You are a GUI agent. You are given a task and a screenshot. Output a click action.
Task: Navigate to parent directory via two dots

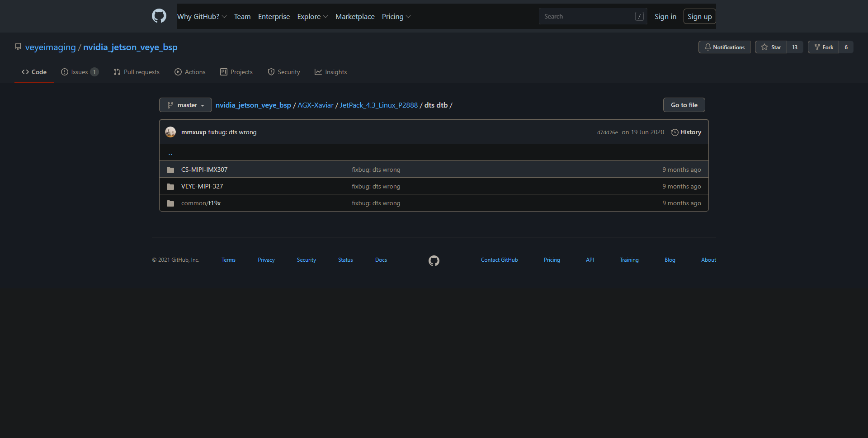click(x=170, y=153)
